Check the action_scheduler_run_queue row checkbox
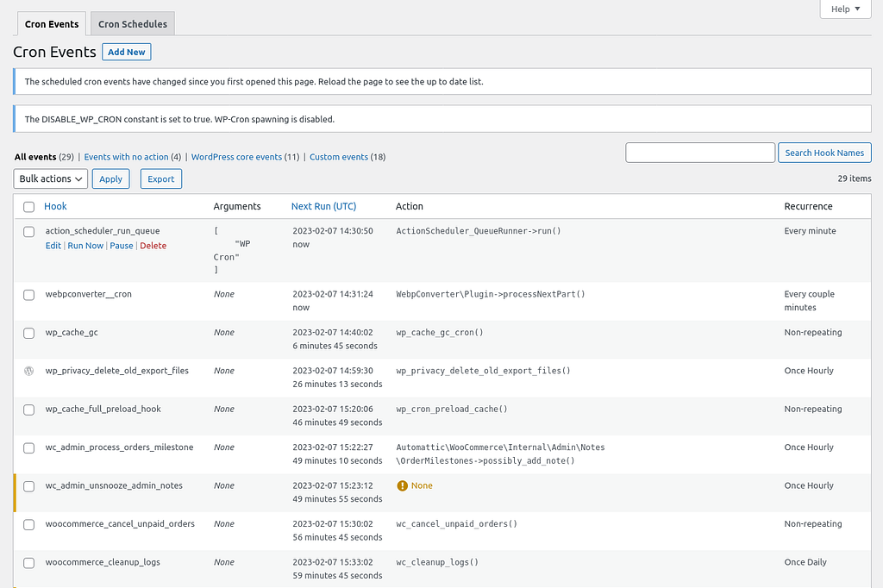This screenshot has width=883, height=588. click(28, 231)
